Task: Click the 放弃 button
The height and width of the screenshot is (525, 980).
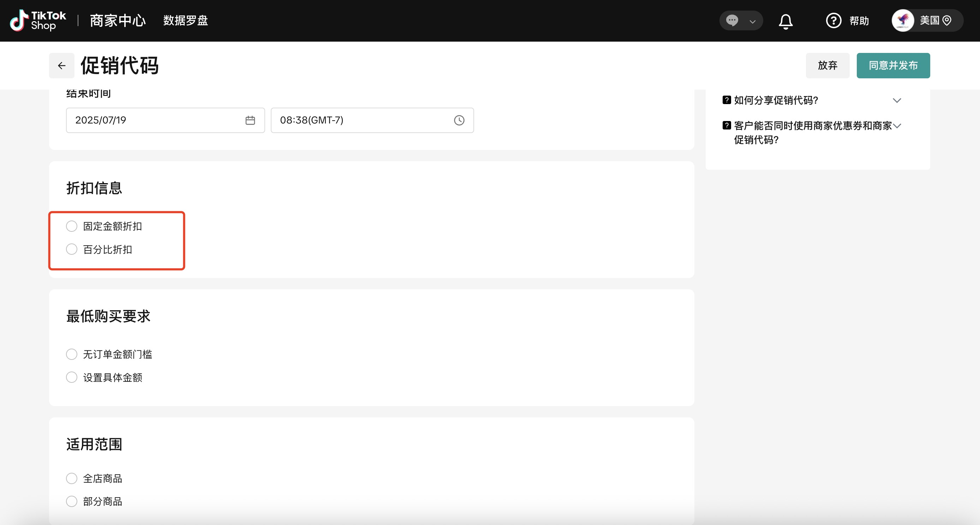Action: tap(827, 66)
